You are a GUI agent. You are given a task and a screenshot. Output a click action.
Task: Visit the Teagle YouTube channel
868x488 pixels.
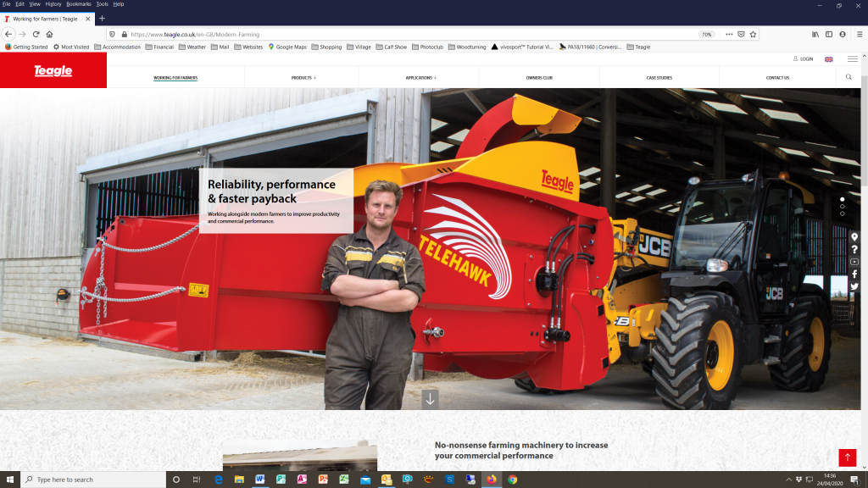(854, 262)
